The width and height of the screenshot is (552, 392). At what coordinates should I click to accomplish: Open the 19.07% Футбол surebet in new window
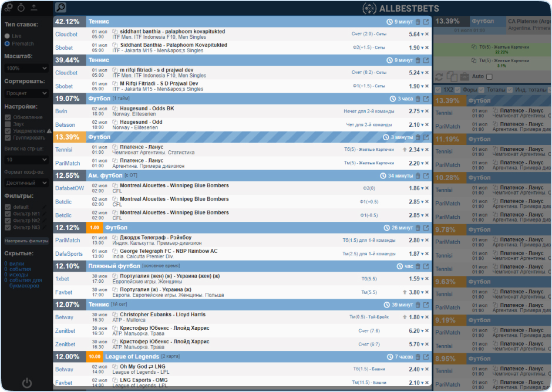click(426, 99)
